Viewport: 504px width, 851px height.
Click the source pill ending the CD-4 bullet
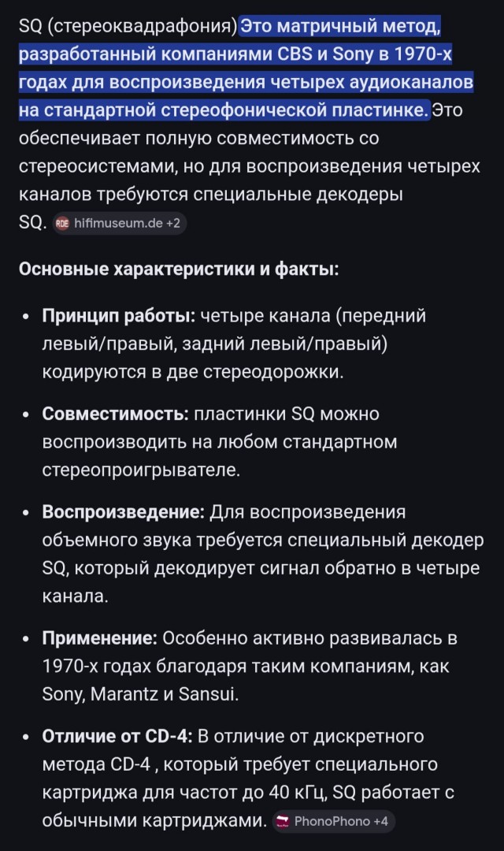click(335, 822)
